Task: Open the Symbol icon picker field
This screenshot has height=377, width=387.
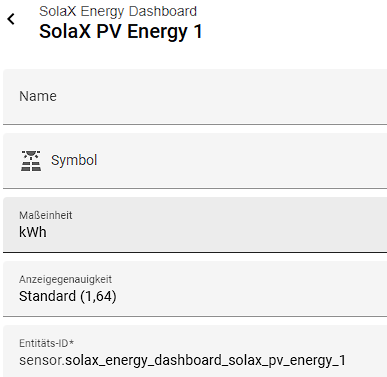Action: (x=195, y=161)
